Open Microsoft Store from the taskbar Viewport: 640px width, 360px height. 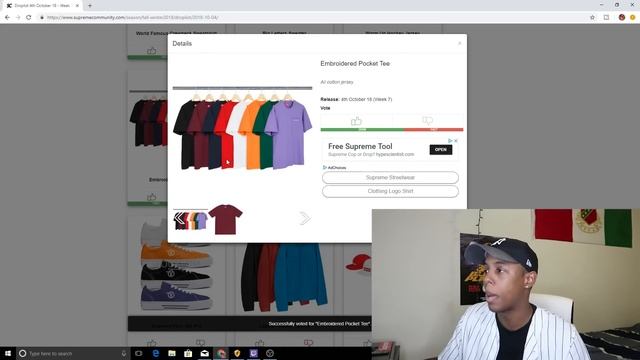tap(188, 353)
